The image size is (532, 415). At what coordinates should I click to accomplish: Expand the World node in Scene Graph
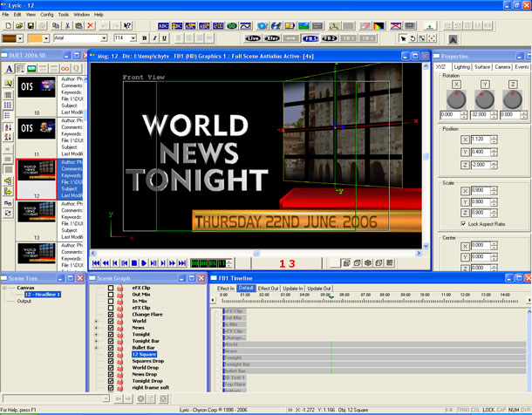pos(96,321)
